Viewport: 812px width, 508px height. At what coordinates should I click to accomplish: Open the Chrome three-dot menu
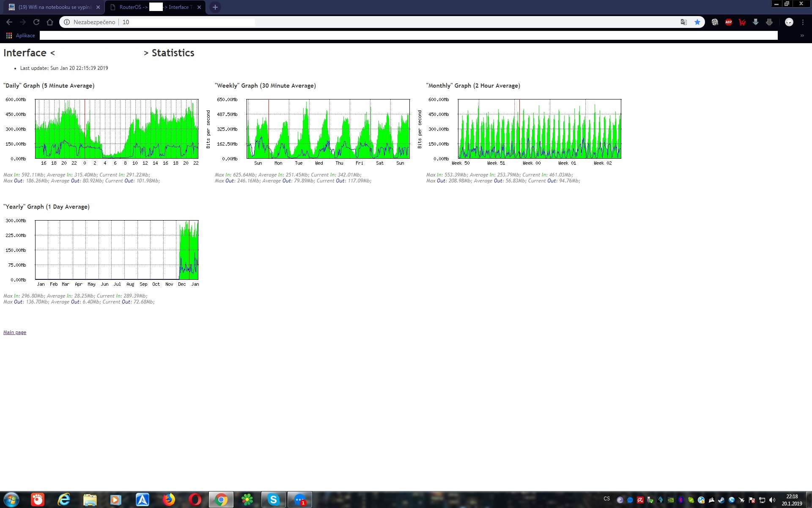(x=803, y=22)
